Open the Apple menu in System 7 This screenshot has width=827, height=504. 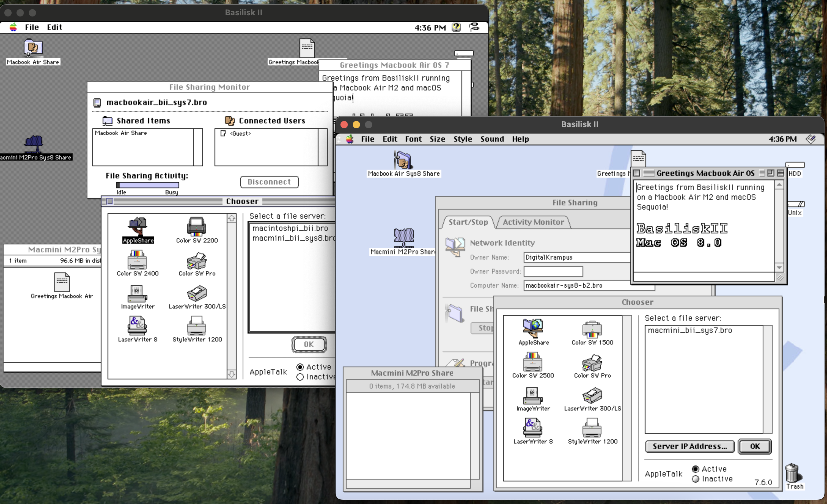(x=13, y=27)
